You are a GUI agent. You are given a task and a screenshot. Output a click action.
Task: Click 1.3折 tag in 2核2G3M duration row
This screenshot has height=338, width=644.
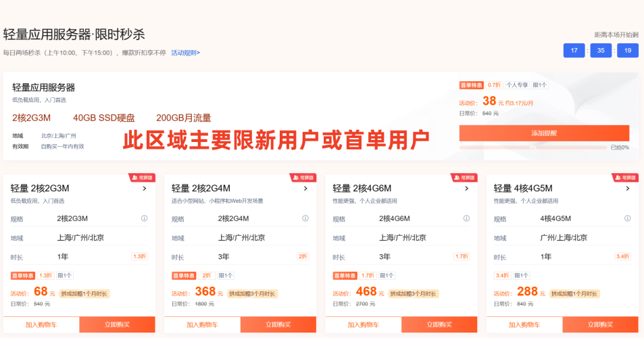click(140, 256)
